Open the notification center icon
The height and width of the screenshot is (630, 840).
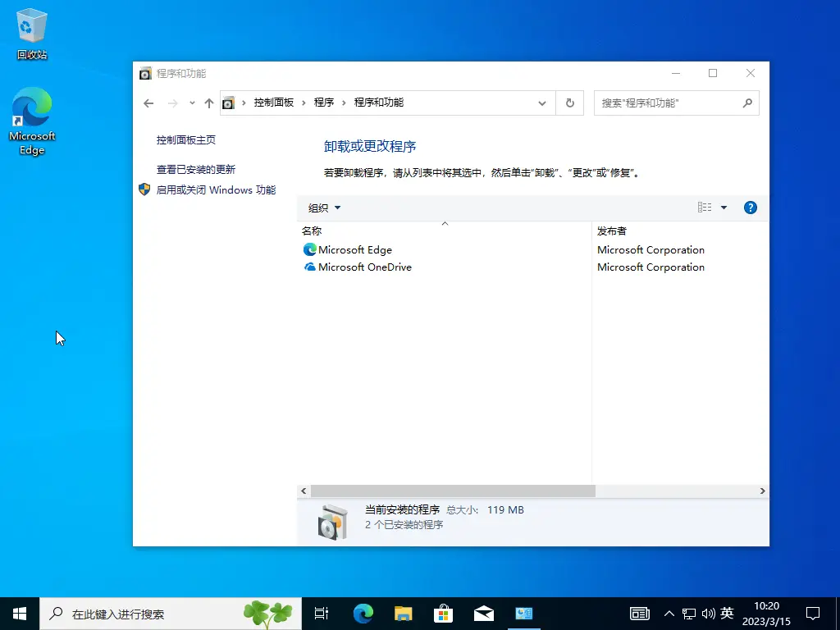(x=813, y=614)
